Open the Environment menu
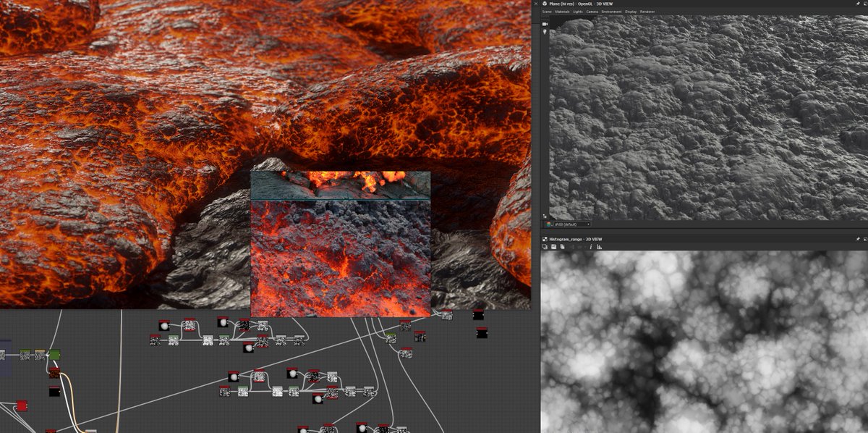Viewport: 868px width, 433px height. (611, 12)
